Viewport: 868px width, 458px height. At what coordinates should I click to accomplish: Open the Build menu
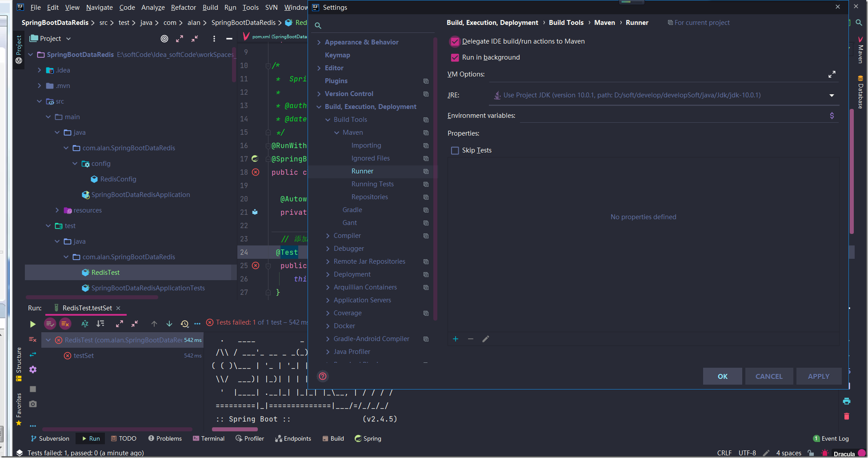click(210, 8)
